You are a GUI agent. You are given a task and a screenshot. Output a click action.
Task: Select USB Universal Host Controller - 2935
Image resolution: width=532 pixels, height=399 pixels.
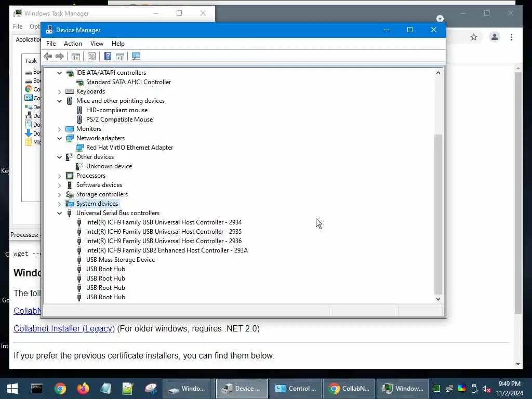(164, 232)
